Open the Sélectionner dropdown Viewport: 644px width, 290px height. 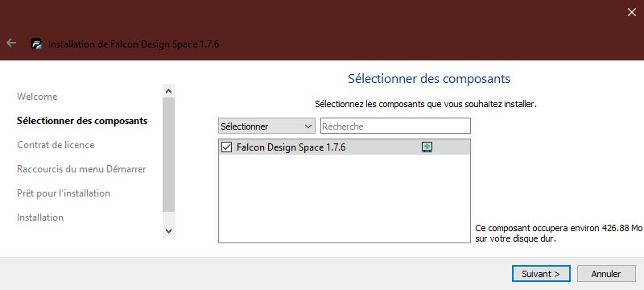point(266,126)
